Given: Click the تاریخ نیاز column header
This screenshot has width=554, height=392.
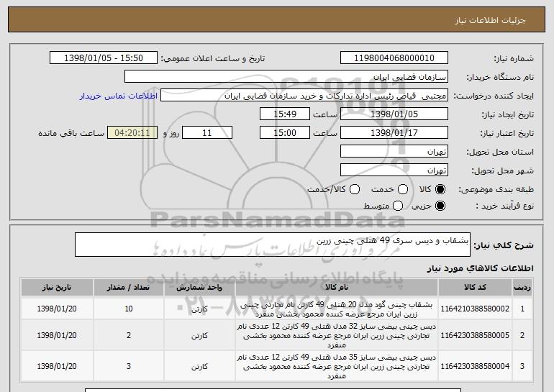Looking at the screenshot, I should (x=57, y=287).
